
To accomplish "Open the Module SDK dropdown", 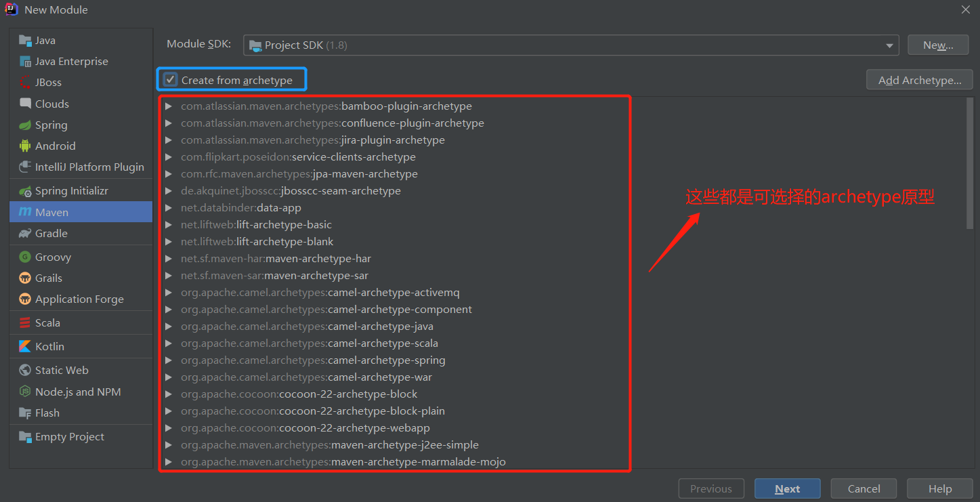I will point(571,45).
